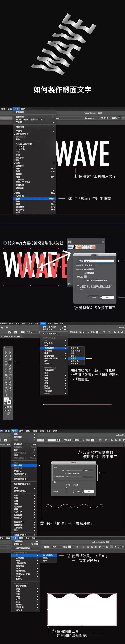Image resolution: width=125 pixels, height=644 pixels.
Task: Click the 尺寸 slider in 鋸齒化 dialog
Action: [x=68, y=470]
